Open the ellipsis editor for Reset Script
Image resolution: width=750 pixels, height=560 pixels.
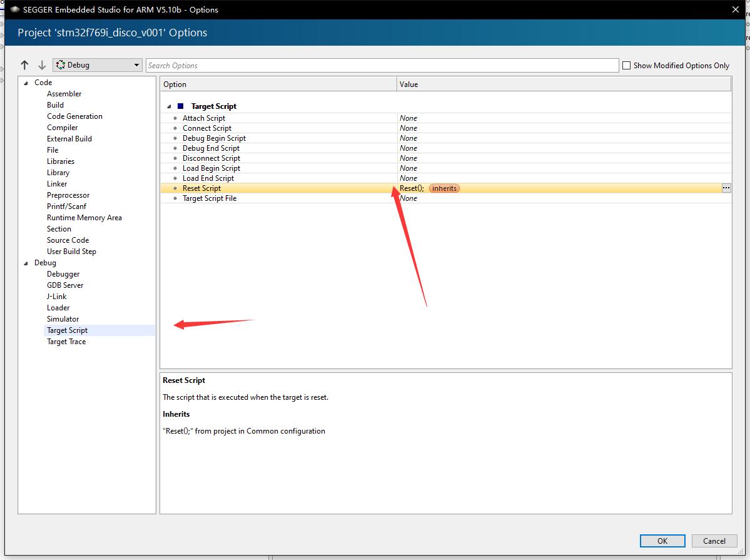coord(726,188)
